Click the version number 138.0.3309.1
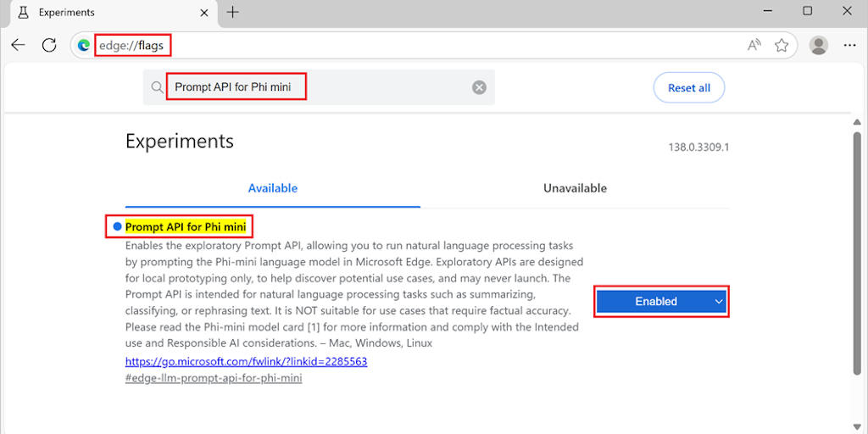Screen dimensions: 868x434 click(698, 147)
